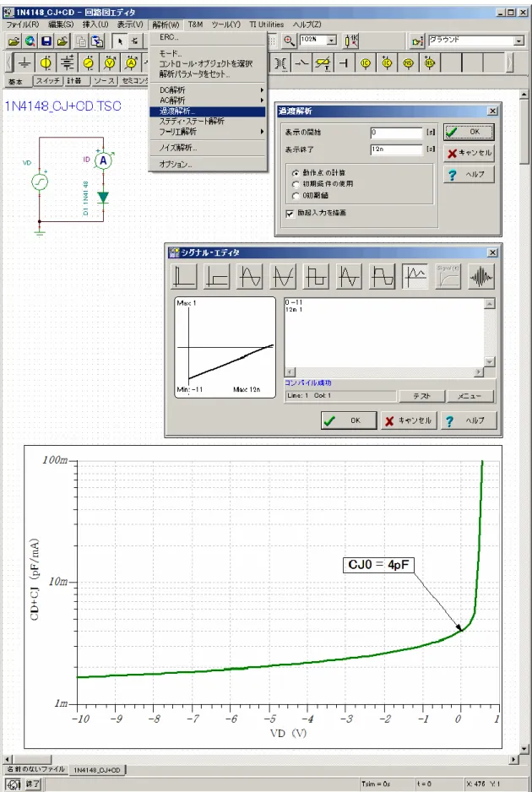Close the Signal Editor dialog
The height and width of the screenshot is (792, 532).
point(492,252)
